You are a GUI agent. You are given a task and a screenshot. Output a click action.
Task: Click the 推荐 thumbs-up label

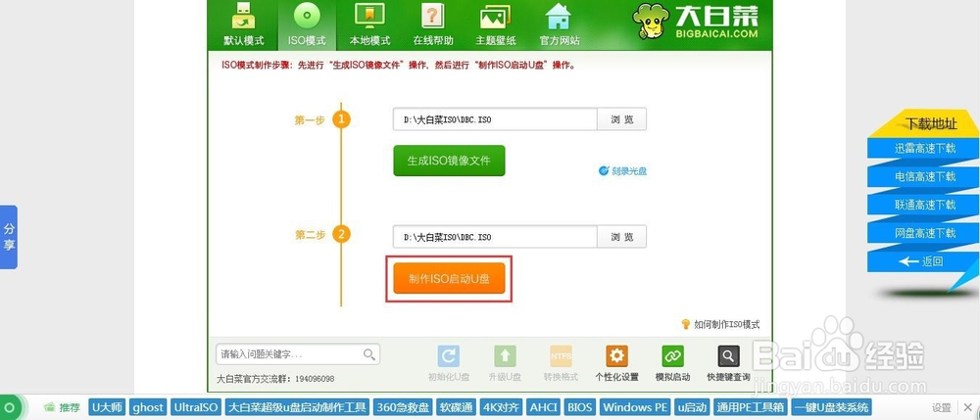(62, 407)
